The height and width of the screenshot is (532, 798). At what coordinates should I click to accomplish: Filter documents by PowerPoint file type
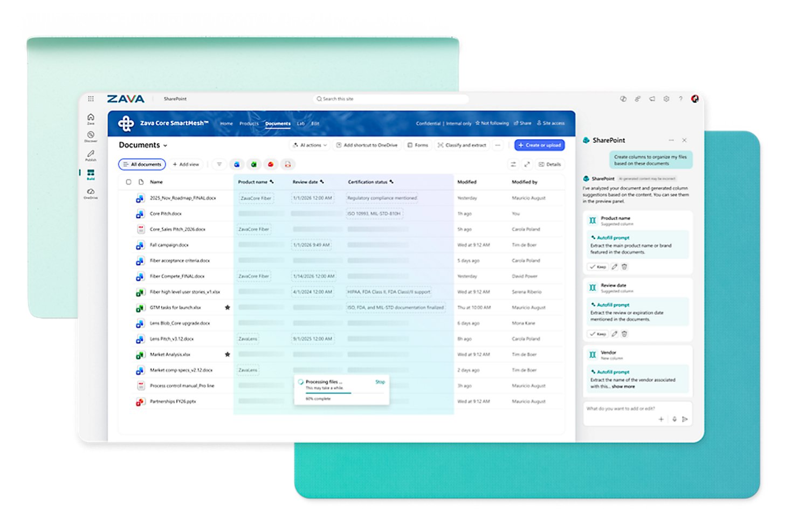271,164
